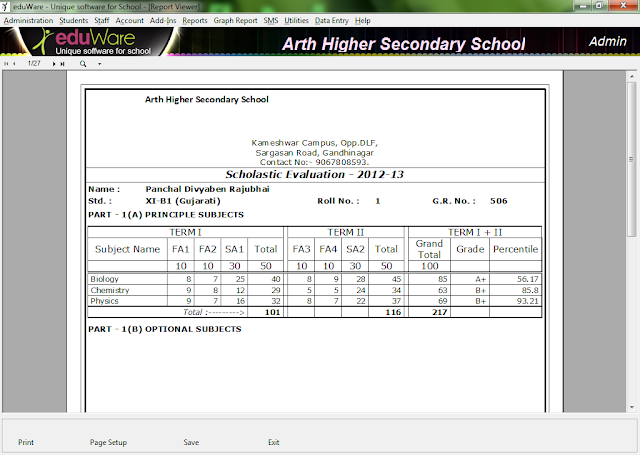Open the Students menu
640x455 pixels.
[x=73, y=20]
